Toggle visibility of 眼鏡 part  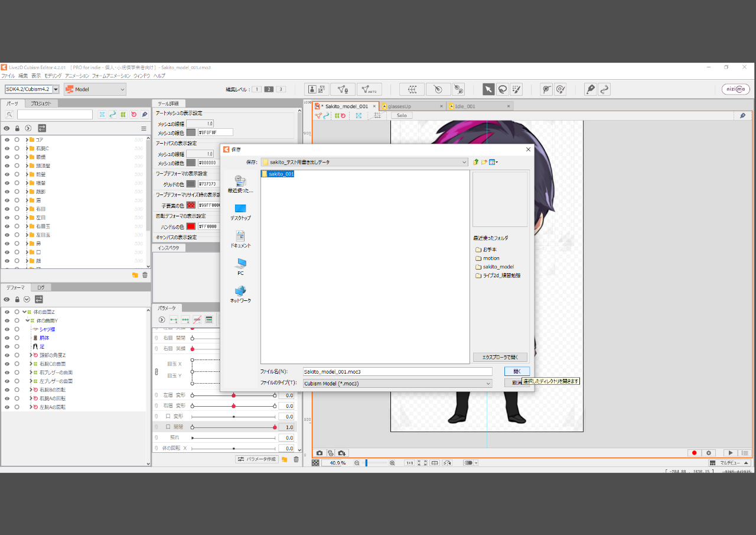tap(7, 157)
